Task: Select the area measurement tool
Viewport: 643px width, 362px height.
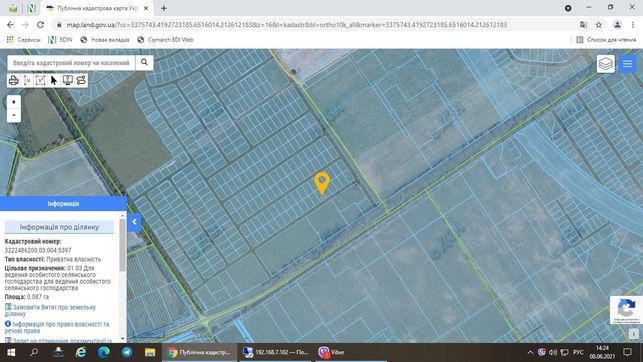Action: click(x=41, y=80)
